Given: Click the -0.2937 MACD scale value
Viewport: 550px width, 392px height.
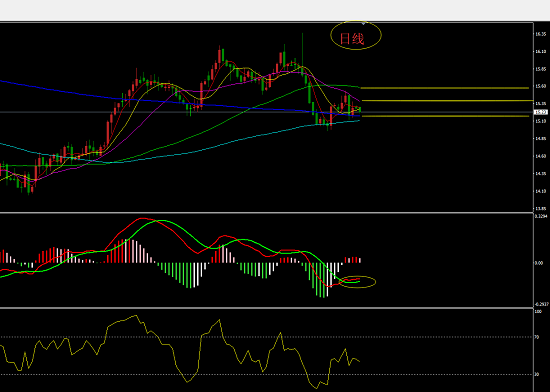Looking at the screenshot, I should click(x=542, y=304).
